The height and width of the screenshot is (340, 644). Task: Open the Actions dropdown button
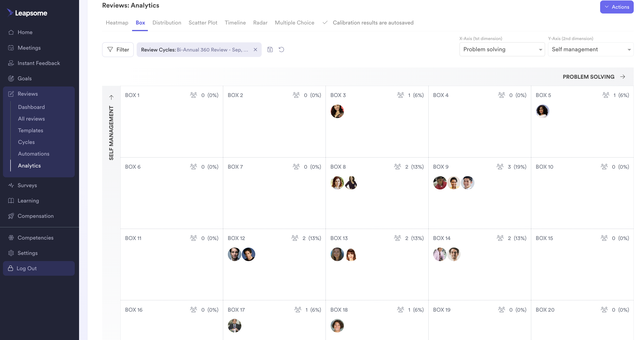click(617, 7)
